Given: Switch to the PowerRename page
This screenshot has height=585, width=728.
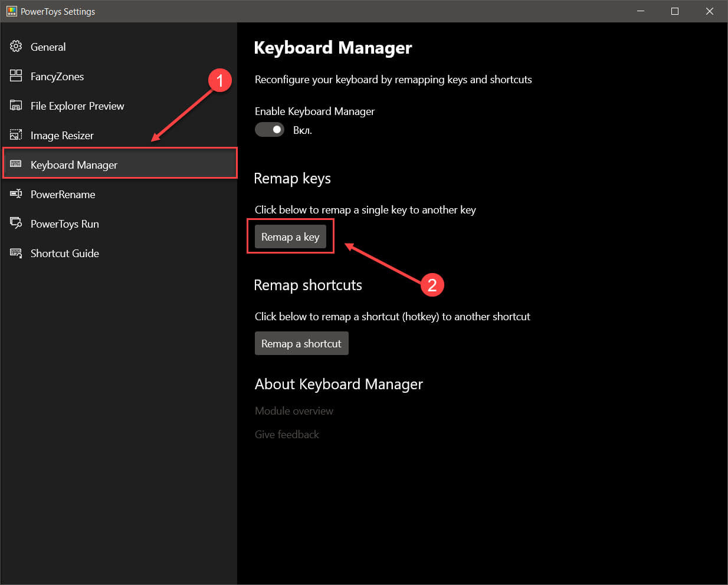Looking at the screenshot, I should (119, 194).
